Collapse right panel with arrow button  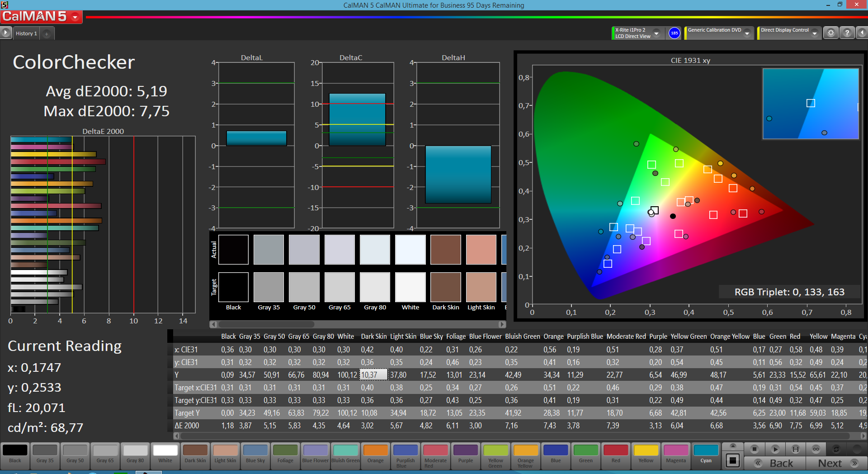[862, 33]
